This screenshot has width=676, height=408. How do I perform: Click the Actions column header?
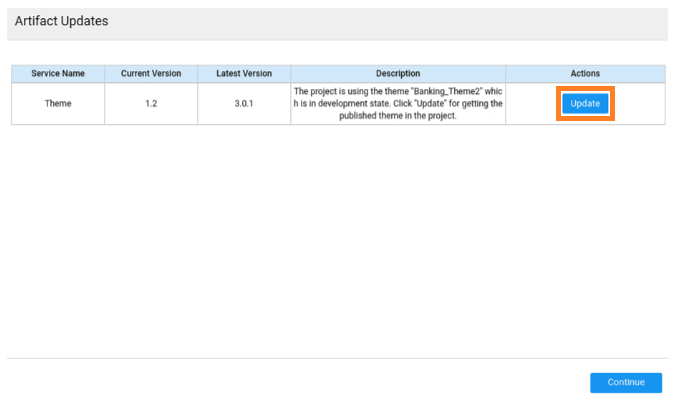(585, 74)
